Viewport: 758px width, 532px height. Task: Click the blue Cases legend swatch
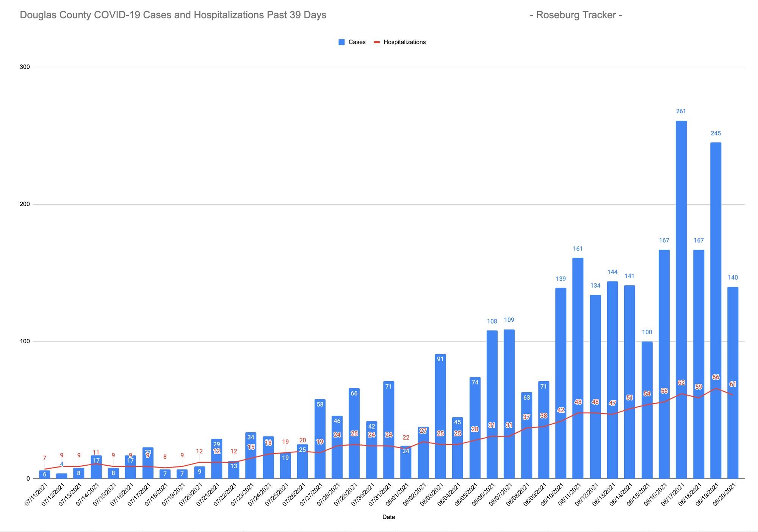tap(341, 42)
